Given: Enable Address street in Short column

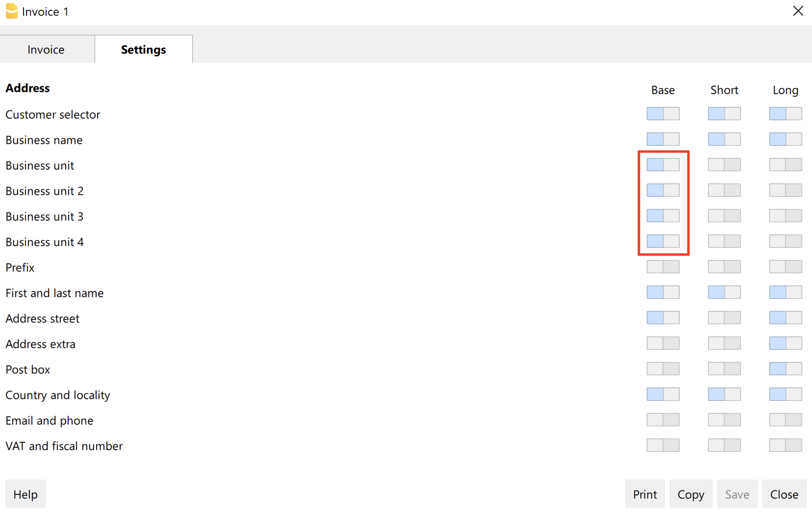Looking at the screenshot, I should click(724, 318).
